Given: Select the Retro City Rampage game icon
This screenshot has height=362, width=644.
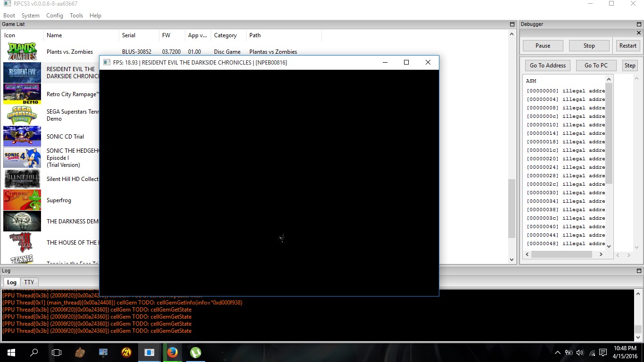Looking at the screenshot, I should pyautogui.click(x=22, y=94).
